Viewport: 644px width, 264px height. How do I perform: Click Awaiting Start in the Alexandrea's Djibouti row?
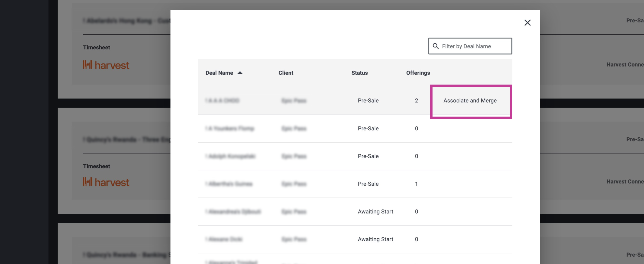[x=375, y=212]
